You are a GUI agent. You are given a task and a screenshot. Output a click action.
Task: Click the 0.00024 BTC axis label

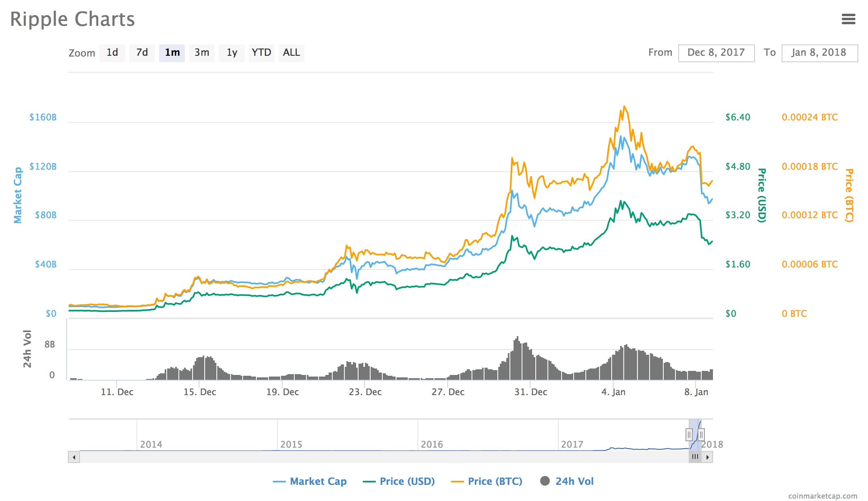[x=810, y=117]
